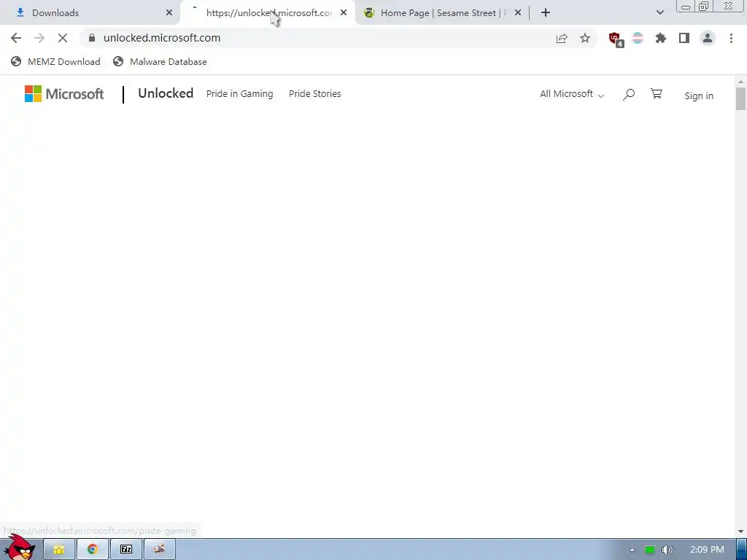Open Pride Stories page
Image resolution: width=747 pixels, height=560 pixels.
pos(315,94)
